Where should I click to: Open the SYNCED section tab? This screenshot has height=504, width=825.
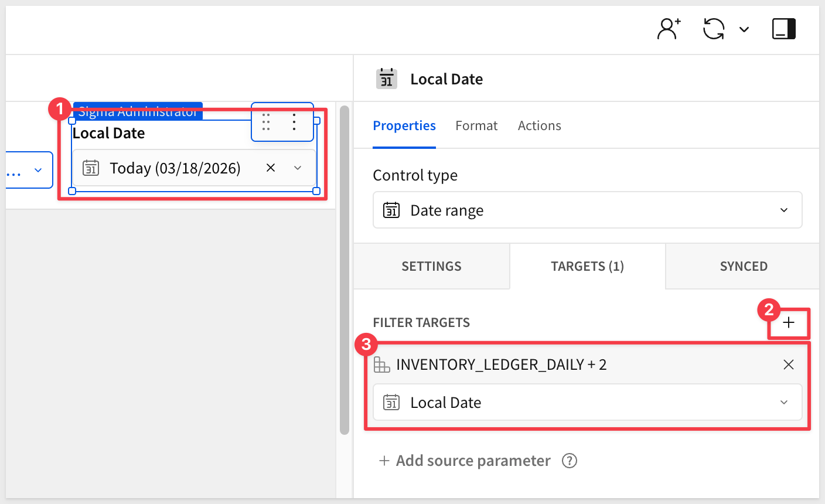pos(743,266)
